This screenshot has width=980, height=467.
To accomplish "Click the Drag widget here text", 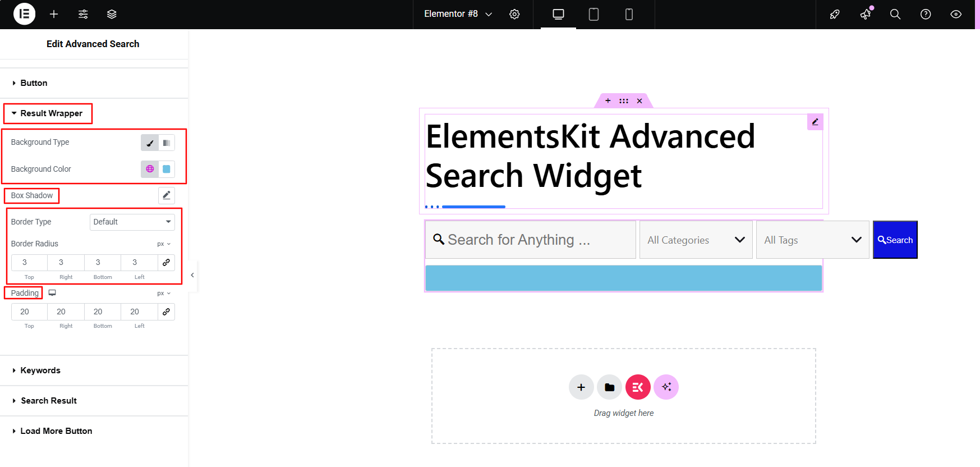I will pyautogui.click(x=624, y=413).
